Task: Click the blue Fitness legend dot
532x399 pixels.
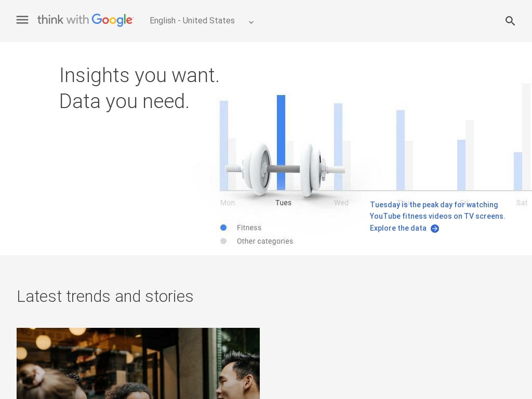Action: [x=223, y=228]
